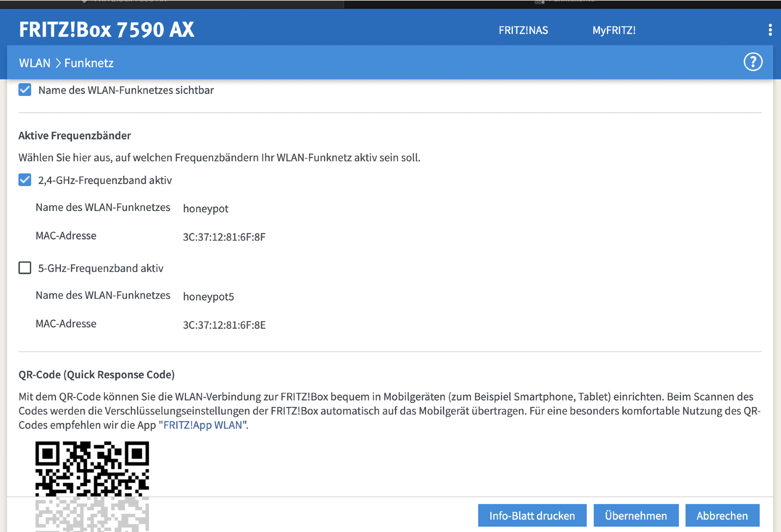This screenshot has height=532, width=781.
Task: Disable the 2,4-GHz-Frequenzband aktiv checkbox
Action: [x=25, y=180]
